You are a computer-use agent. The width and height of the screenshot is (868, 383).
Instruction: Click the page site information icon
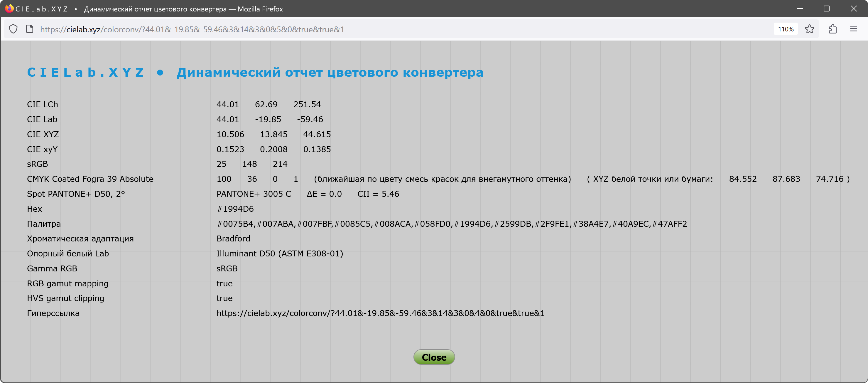pyautogui.click(x=30, y=29)
